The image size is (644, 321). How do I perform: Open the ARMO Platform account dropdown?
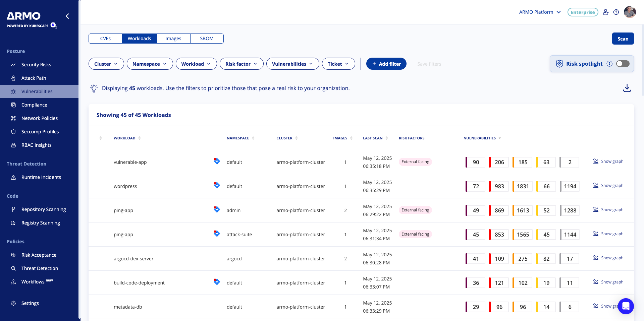pos(540,12)
